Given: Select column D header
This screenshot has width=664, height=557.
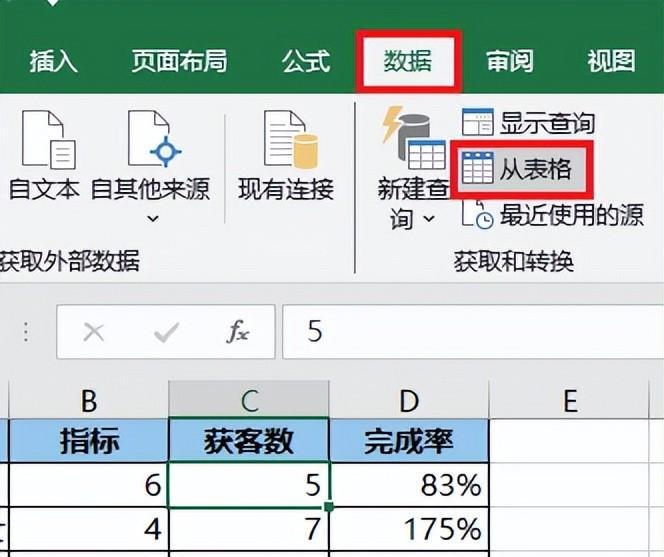Looking at the screenshot, I should pyautogui.click(x=409, y=399).
